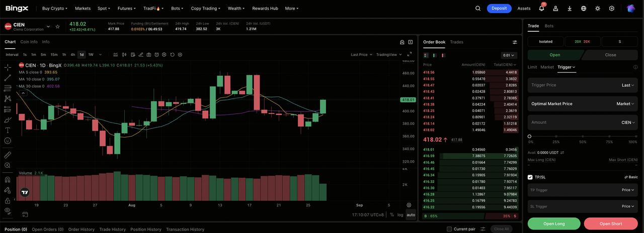
Task: Select the text annotation tool
Action: click(x=8, y=130)
